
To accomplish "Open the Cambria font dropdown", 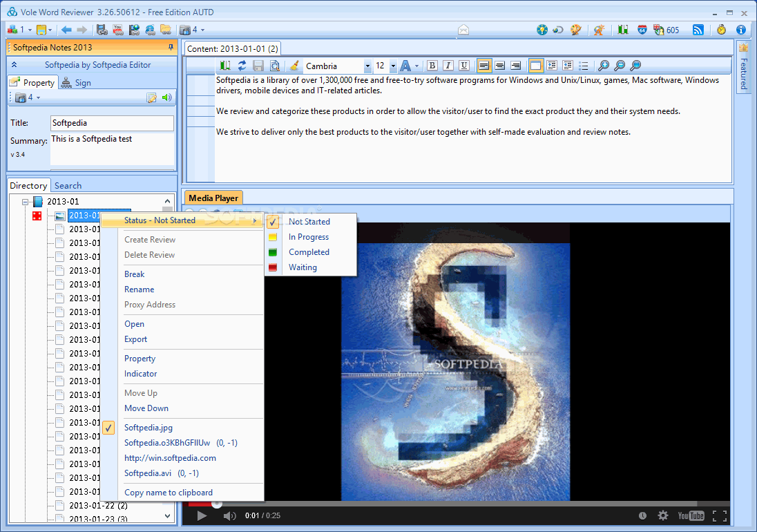I will point(367,66).
